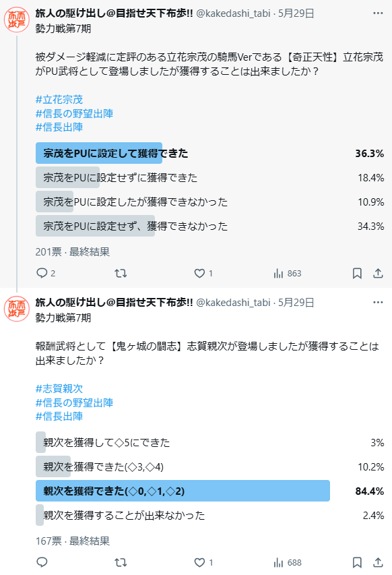This screenshot has height=575, width=392.
Task: Share the first poll tweet
Action: tap(378, 273)
